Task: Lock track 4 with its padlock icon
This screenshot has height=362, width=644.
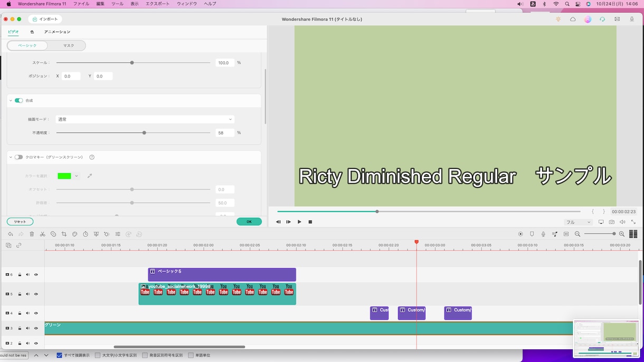Action: pyautogui.click(x=20, y=314)
